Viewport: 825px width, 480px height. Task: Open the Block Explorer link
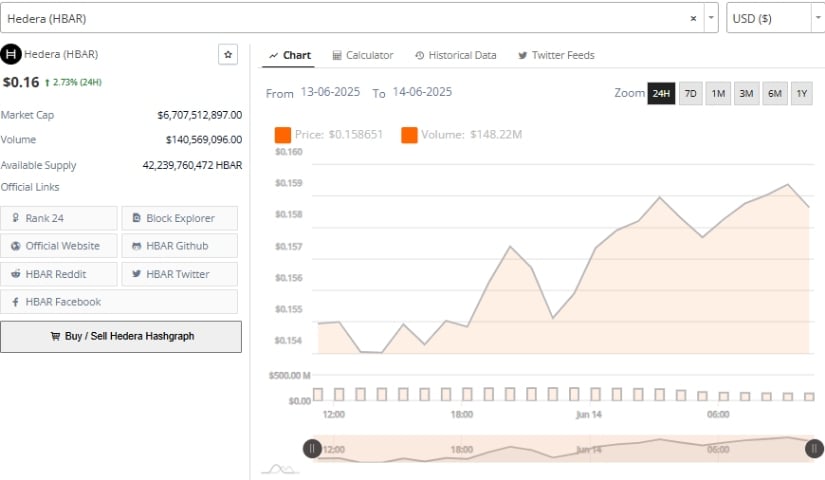pyautogui.click(x=180, y=218)
